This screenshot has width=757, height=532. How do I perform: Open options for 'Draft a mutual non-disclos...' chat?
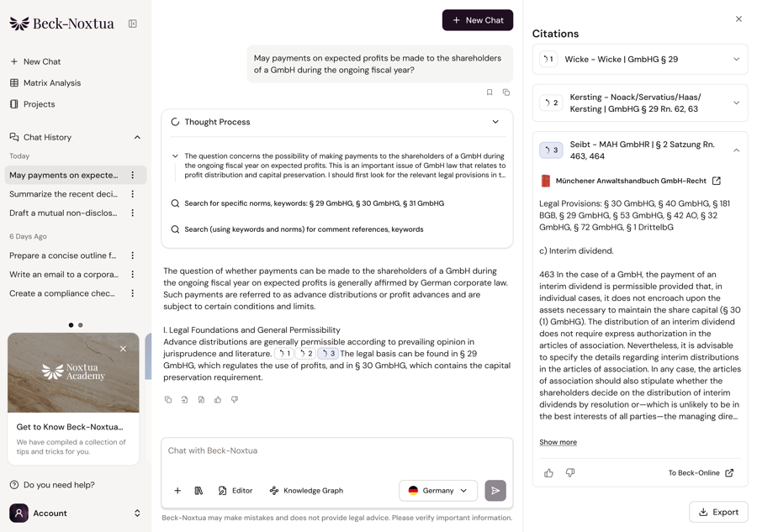[x=133, y=213]
